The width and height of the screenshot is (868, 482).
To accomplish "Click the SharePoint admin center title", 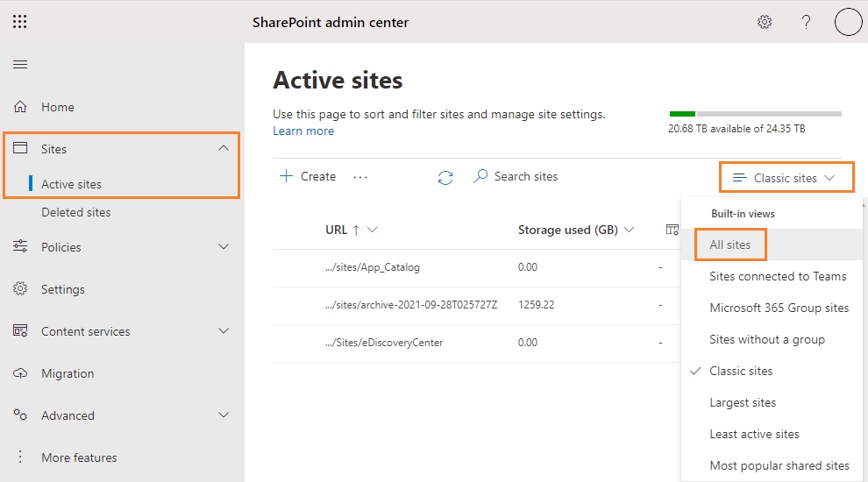I will pyautogui.click(x=331, y=22).
